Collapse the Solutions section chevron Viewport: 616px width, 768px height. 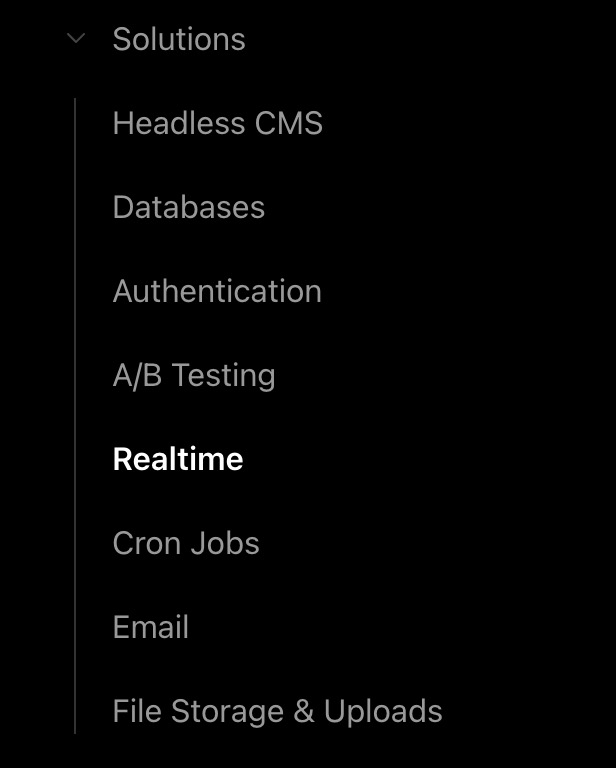[75, 39]
